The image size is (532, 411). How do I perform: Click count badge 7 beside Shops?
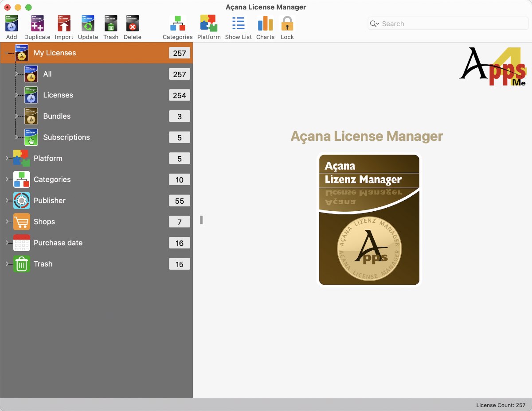tap(180, 222)
